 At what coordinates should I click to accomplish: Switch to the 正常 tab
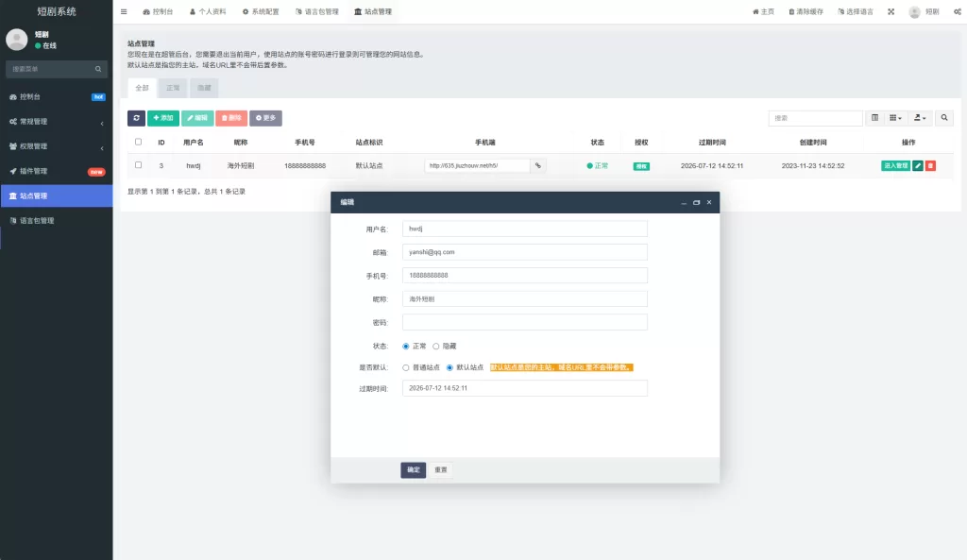tap(173, 88)
